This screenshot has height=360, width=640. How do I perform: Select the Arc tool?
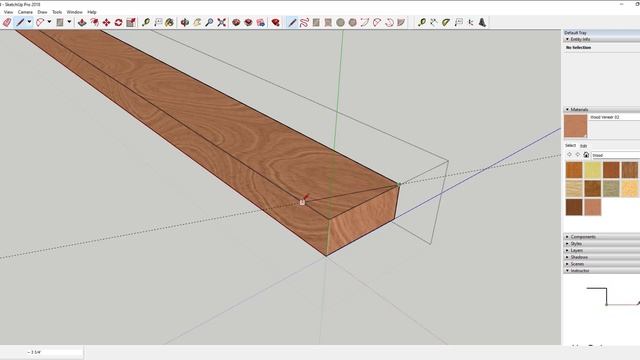[40, 22]
